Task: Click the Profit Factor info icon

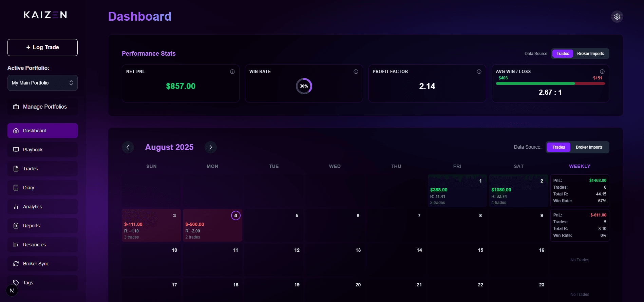Action: point(479,72)
